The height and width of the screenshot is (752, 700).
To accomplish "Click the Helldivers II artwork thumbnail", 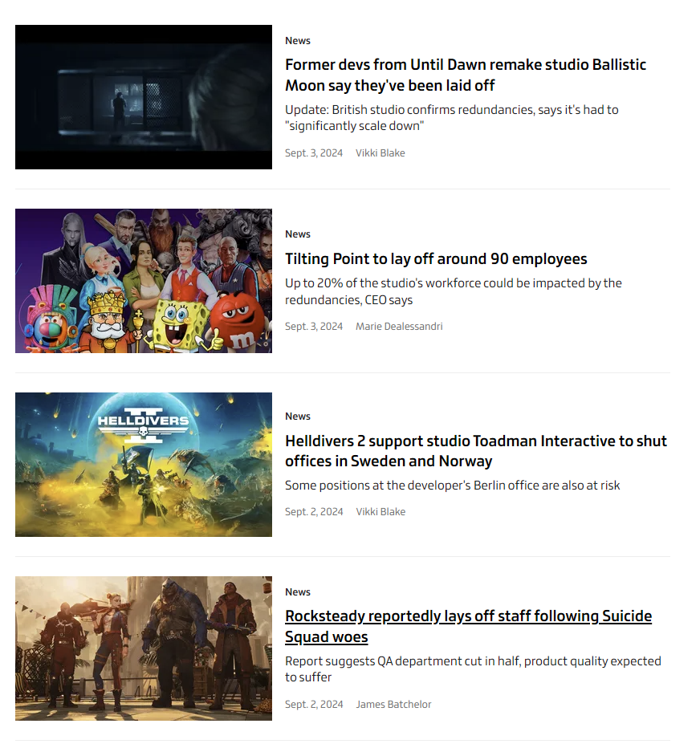I will [x=144, y=464].
